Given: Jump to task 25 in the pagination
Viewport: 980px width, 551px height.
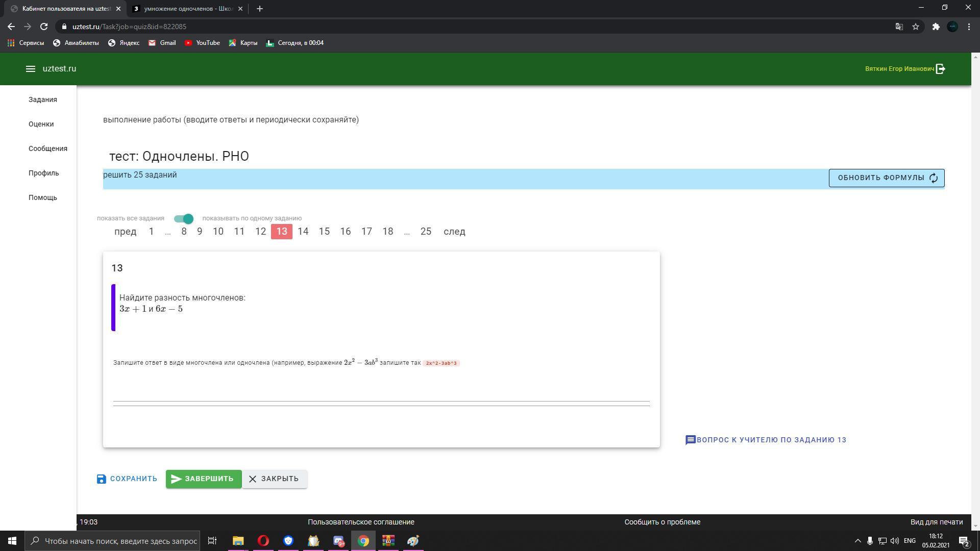Looking at the screenshot, I should 426,232.
